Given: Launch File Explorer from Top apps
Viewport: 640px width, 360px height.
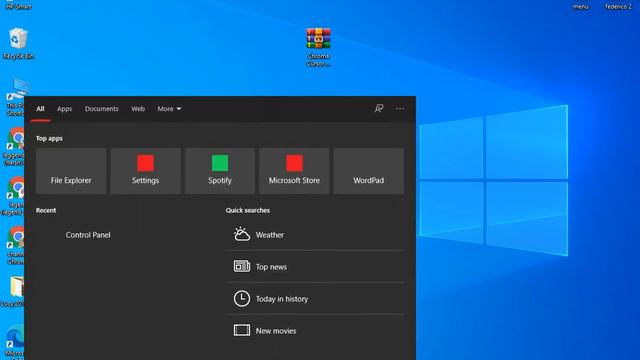Looking at the screenshot, I should [x=71, y=171].
